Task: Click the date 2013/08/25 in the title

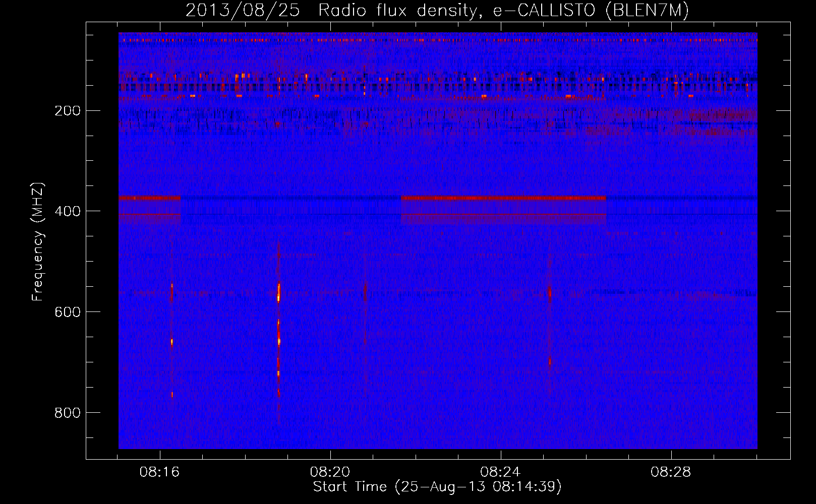Action: pos(242,10)
